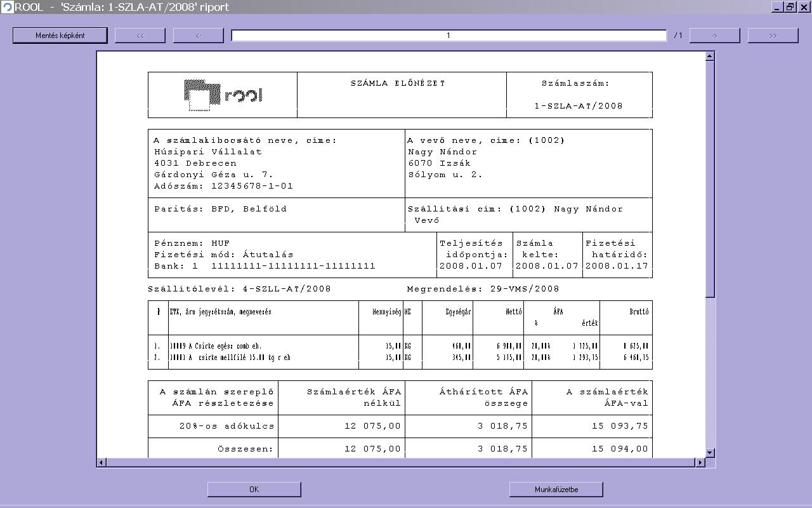
Task: Click the 'Szállítási cím: (1002) Nagy Nándor' line
Action: pyautogui.click(x=516, y=209)
